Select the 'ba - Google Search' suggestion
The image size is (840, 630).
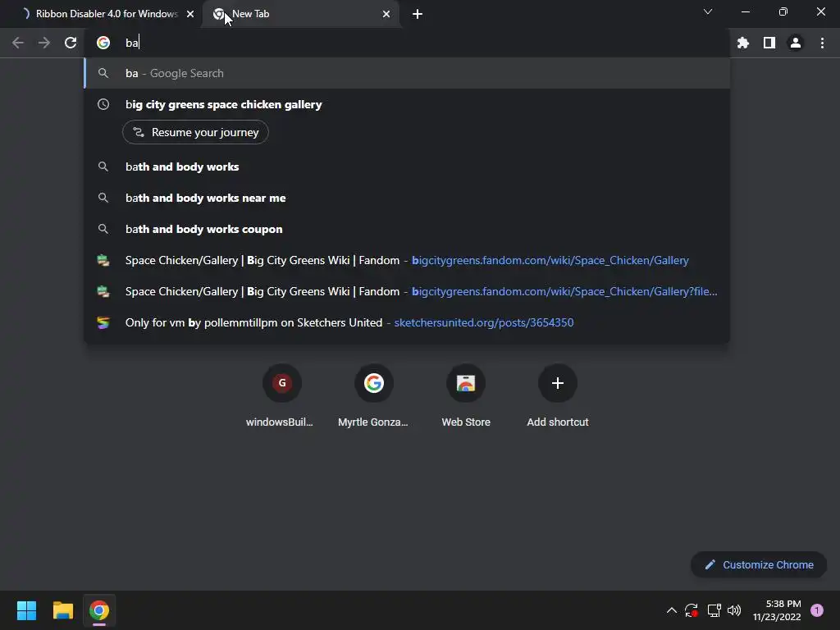(407, 73)
